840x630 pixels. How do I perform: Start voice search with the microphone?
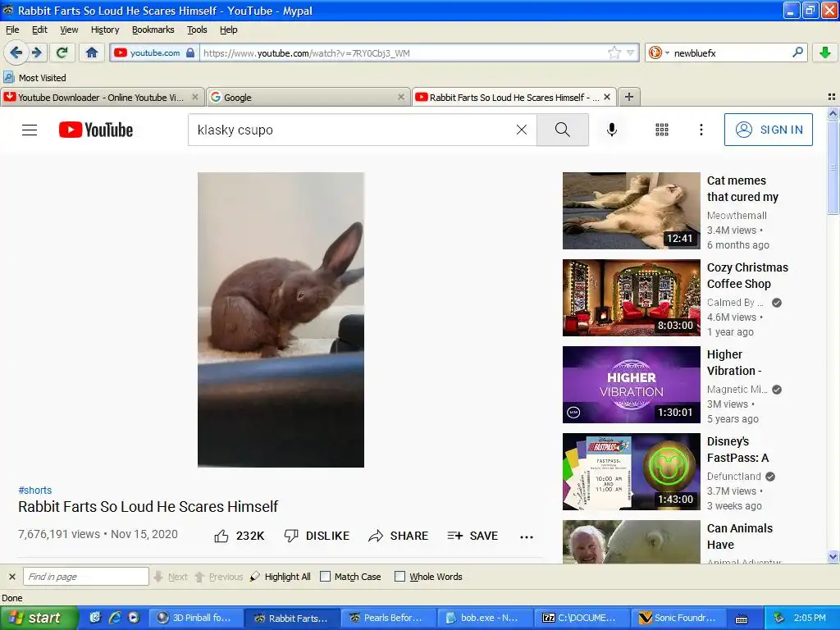pos(612,130)
